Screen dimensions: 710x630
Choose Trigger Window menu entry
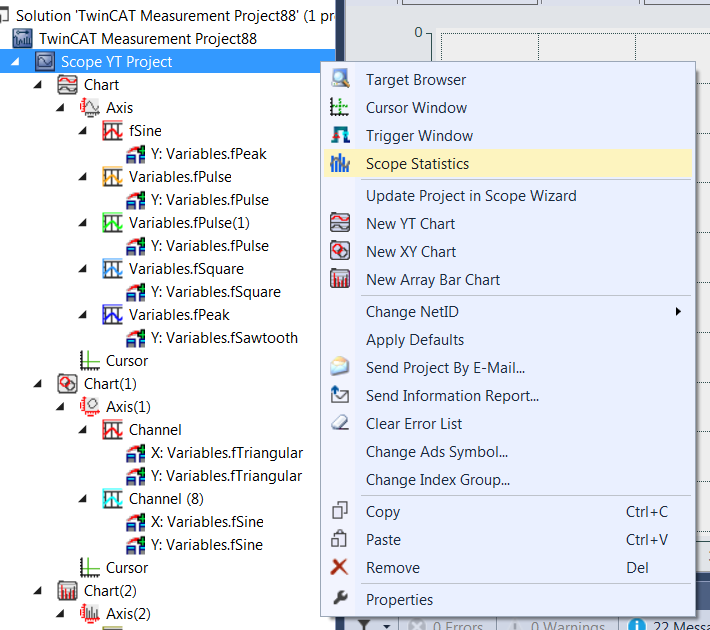click(x=508, y=135)
